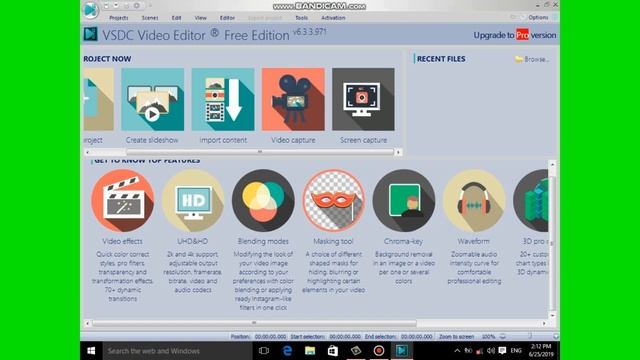
Task: Open the Editor menu
Action: (227, 18)
